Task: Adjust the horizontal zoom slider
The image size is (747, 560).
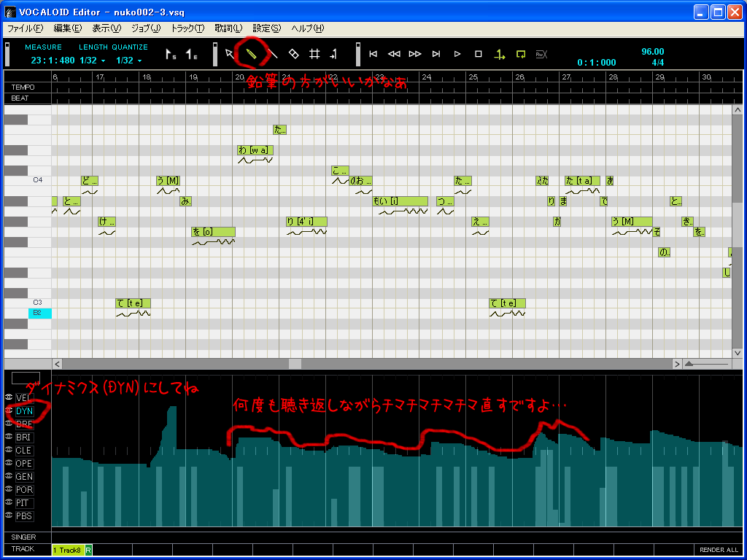Action: tap(707, 365)
